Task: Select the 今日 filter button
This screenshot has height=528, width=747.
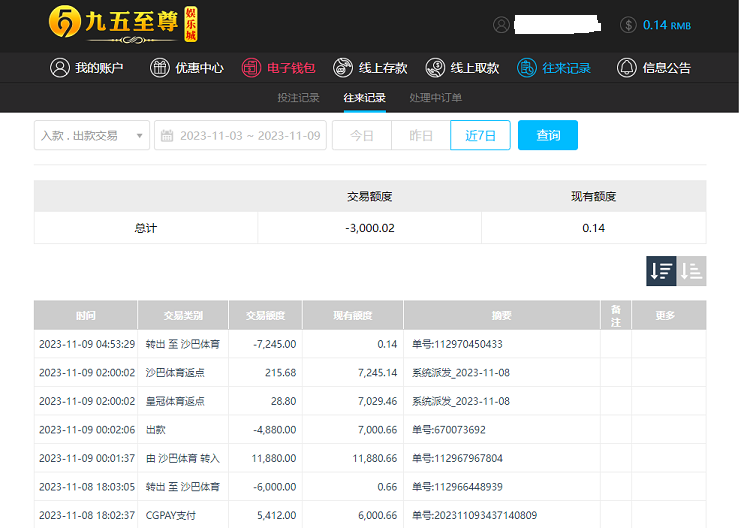Action: 361,135
